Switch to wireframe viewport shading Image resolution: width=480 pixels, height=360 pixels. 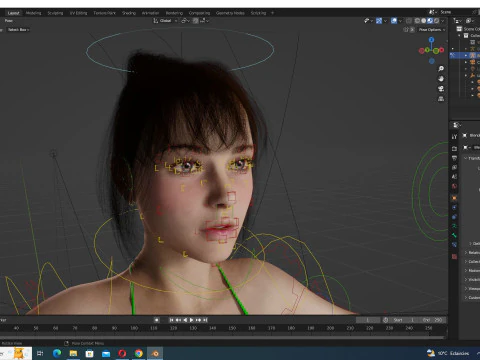(x=417, y=21)
